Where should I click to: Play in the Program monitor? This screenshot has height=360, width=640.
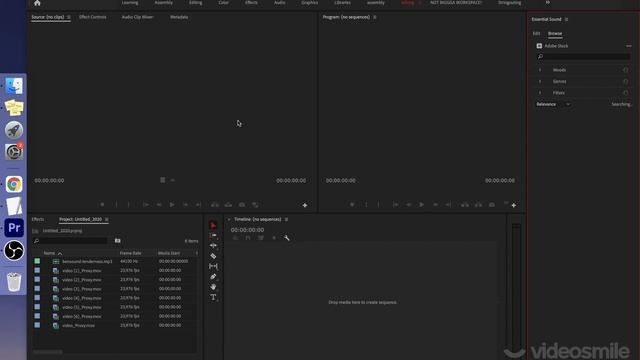click(422, 204)
